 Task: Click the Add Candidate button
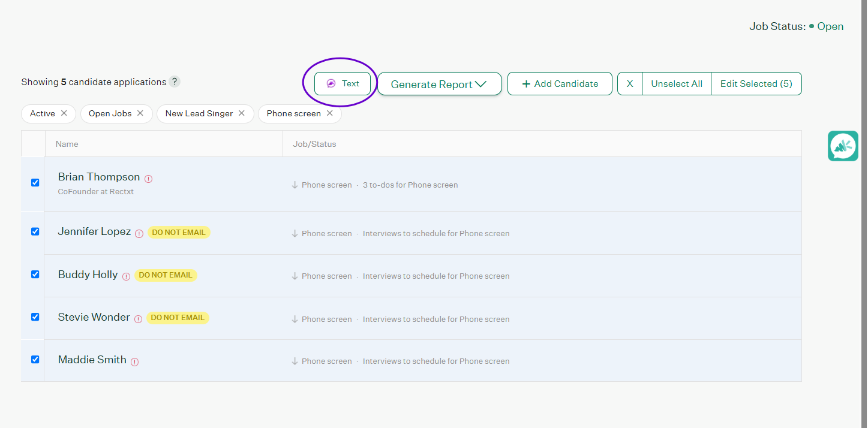pos(560,84)
